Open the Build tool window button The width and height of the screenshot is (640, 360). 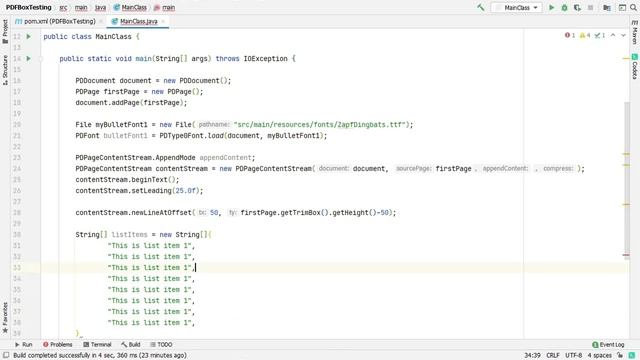(131, 344)
